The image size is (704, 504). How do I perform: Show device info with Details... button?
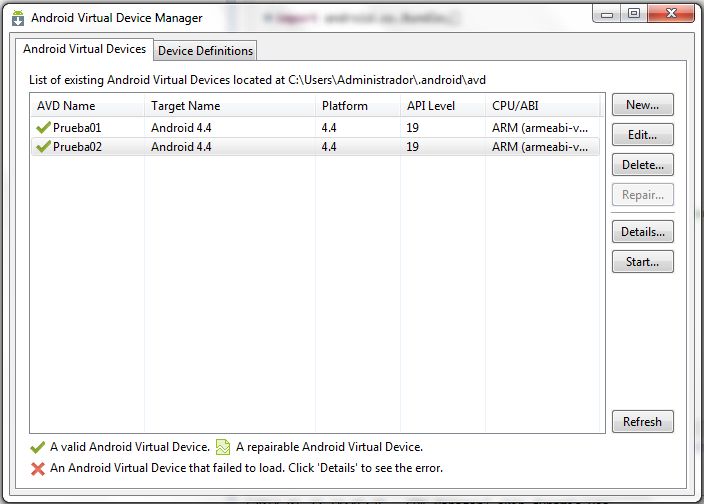642,232
